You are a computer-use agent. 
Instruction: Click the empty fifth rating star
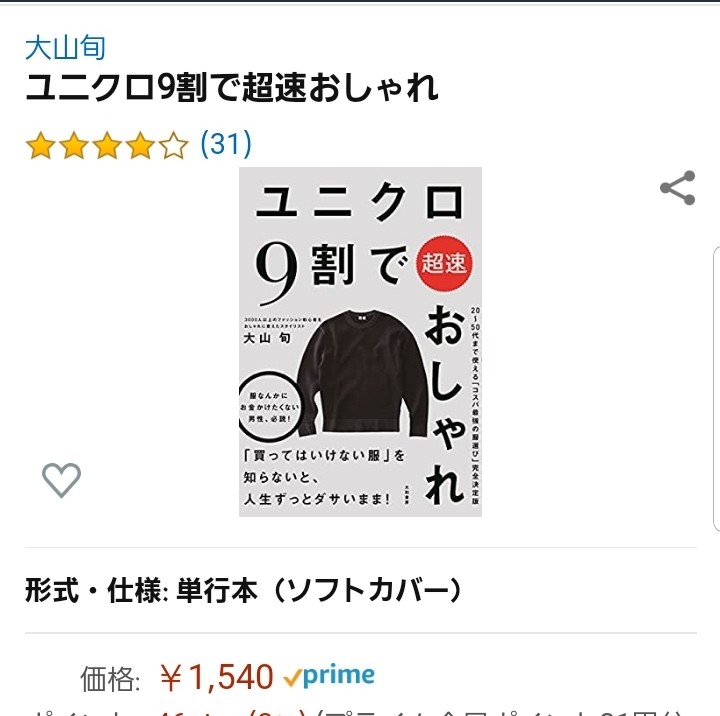point(174,146)
